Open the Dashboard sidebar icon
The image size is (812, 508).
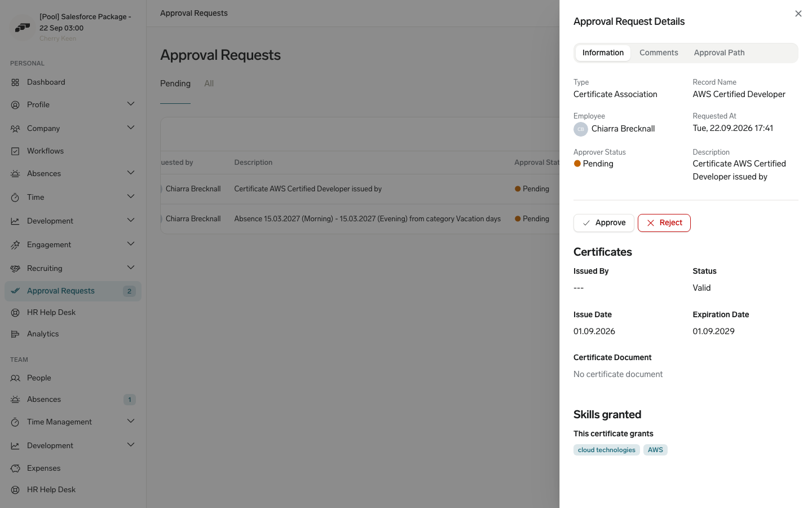pos(15,82)
